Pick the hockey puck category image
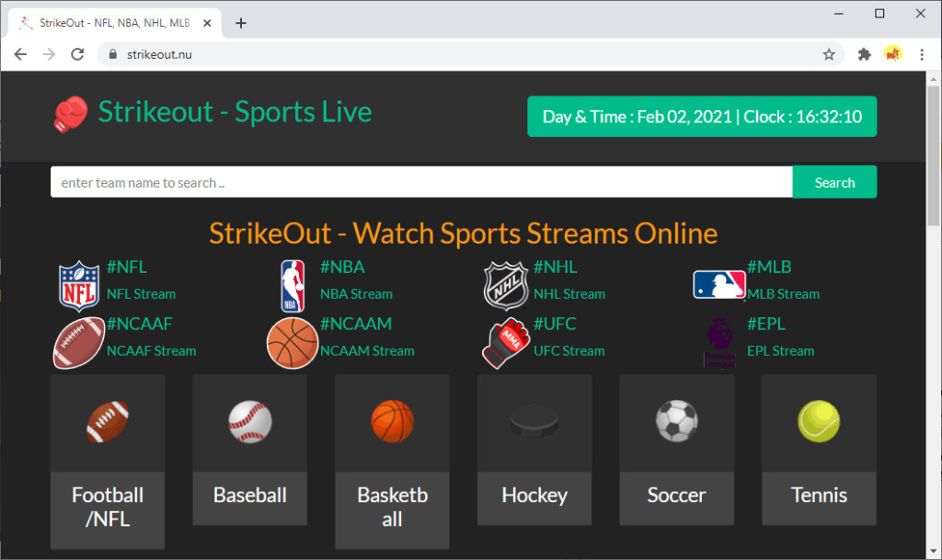The width and height of the screenshot is (942, 560). tap(534, 420)
